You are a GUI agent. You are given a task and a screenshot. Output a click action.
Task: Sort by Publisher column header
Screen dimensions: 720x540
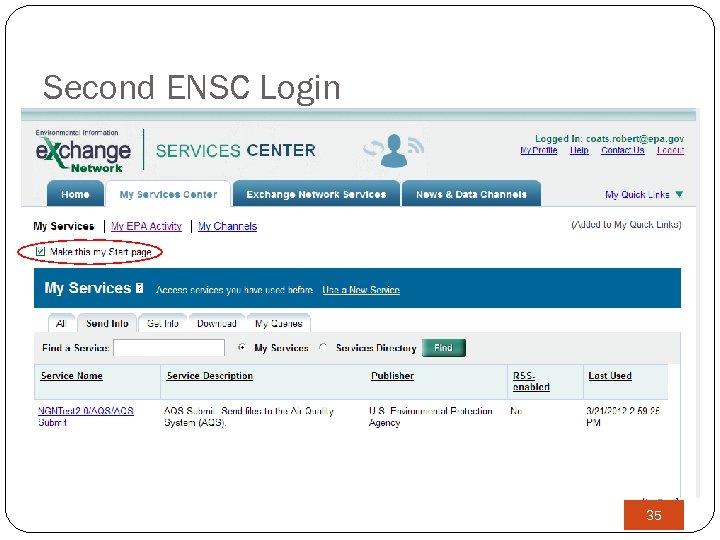[393, 376]
